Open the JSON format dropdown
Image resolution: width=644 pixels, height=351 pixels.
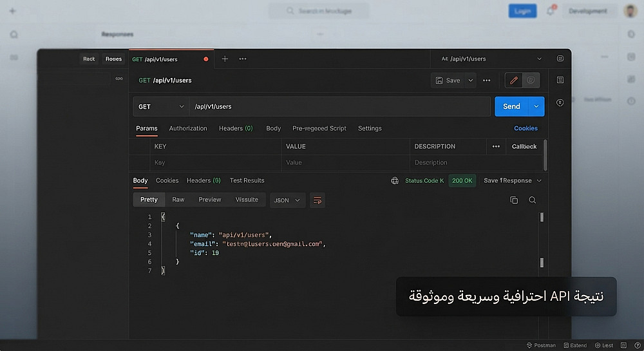tap(287, 200)
